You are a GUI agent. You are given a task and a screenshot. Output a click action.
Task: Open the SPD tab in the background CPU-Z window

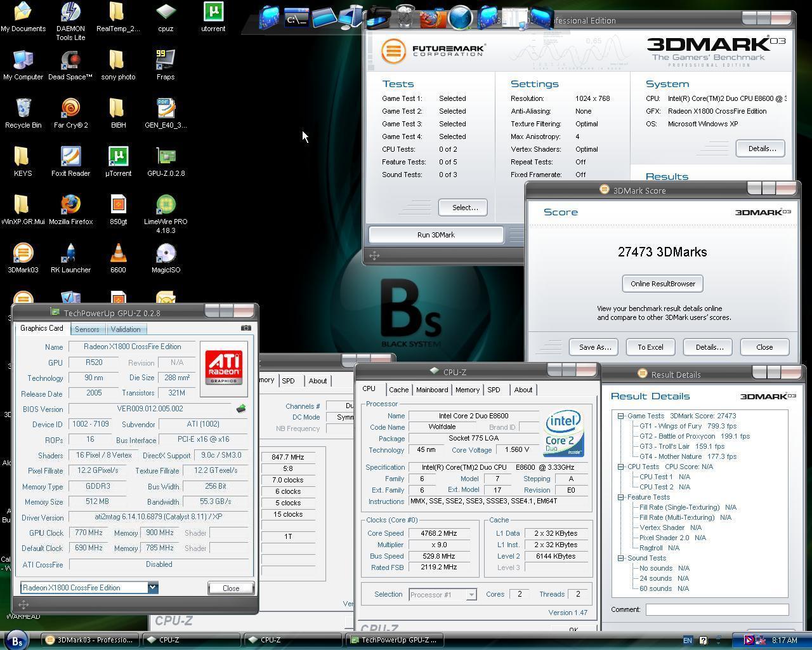pos(289,381)
